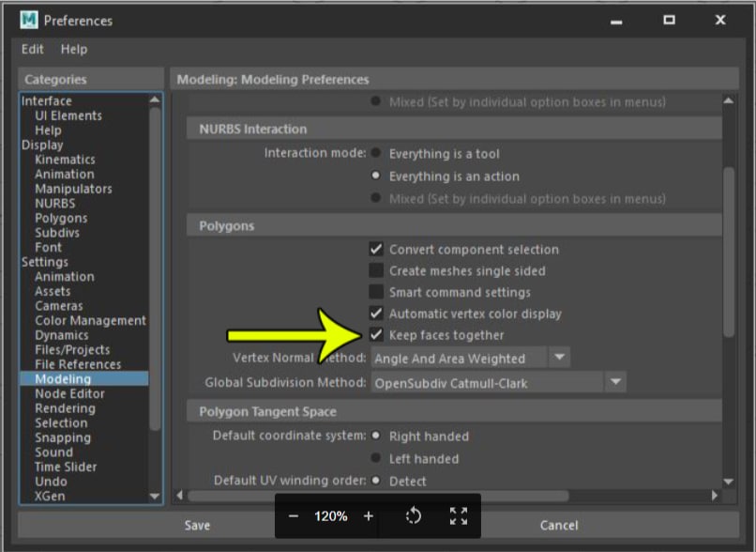This screenshot has width=756, height=552.
Task: Select Animation under Settings
Action: click(x=64, y=277)
